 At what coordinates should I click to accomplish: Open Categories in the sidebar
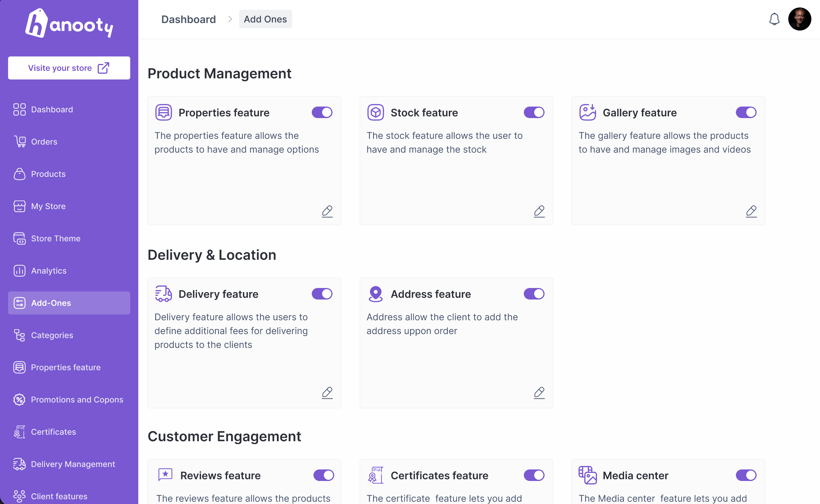tap(69, 335)
